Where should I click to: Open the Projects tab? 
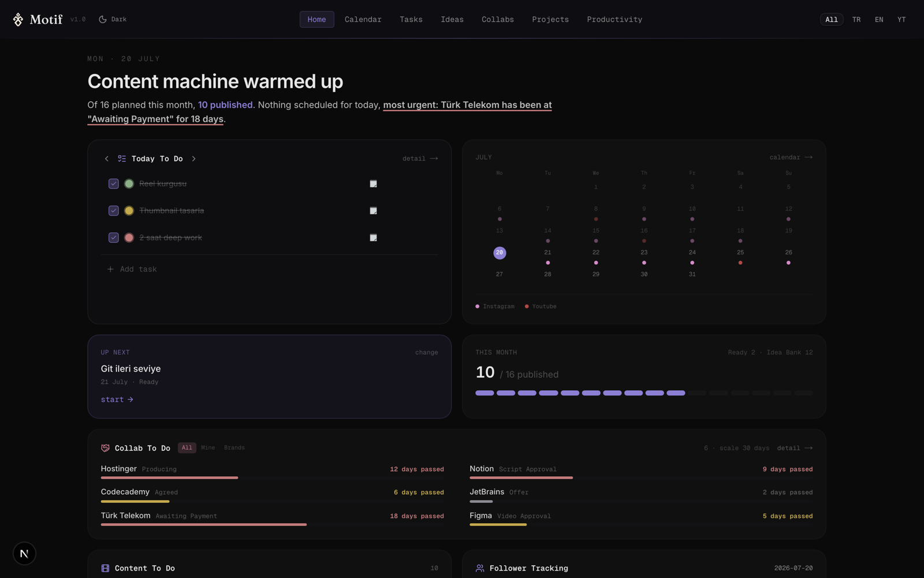coord(550,20)
